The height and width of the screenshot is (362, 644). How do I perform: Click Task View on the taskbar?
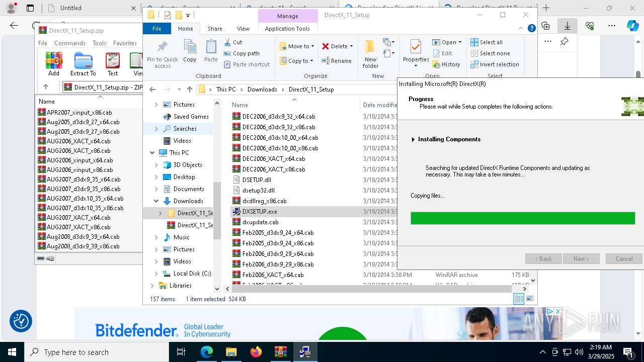tap(181, 352)
